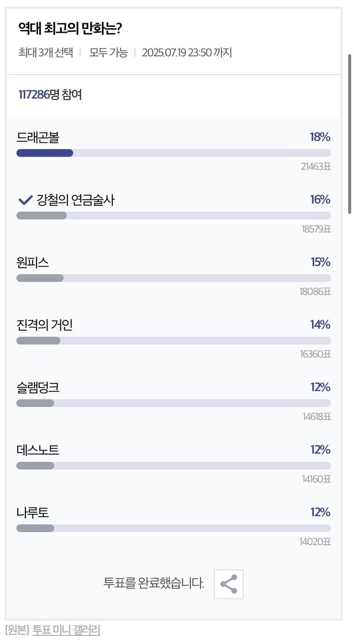Click the page vertical scrollbar
Screen dimensions: 354x644
350,133
